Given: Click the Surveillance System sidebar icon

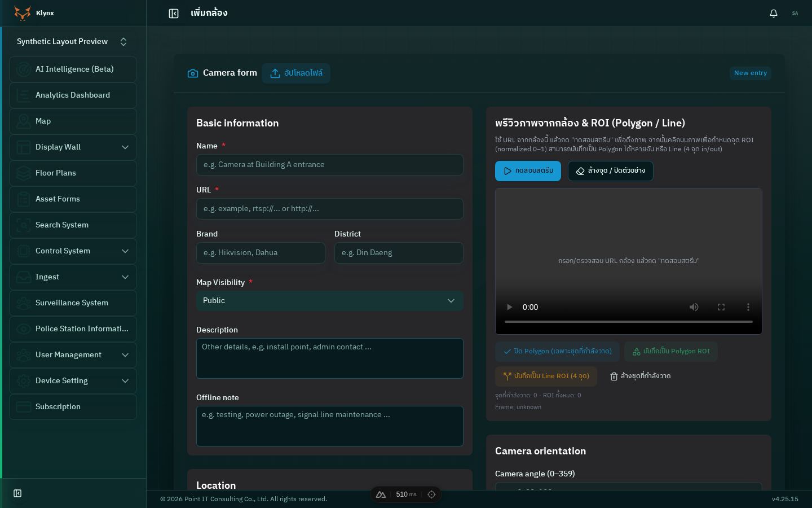Looking at the screenshot, I should pyautogui.click(x=23, y=303).
